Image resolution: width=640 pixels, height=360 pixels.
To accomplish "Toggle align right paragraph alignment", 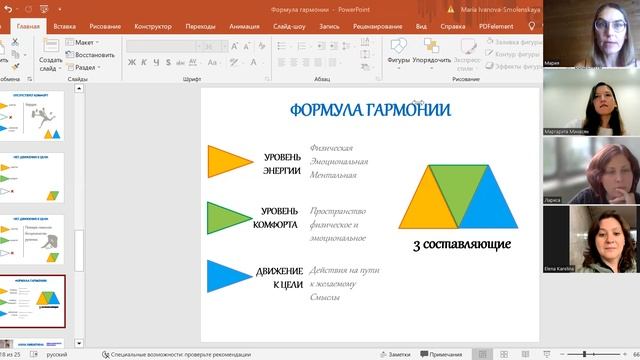I will point(306,62).
